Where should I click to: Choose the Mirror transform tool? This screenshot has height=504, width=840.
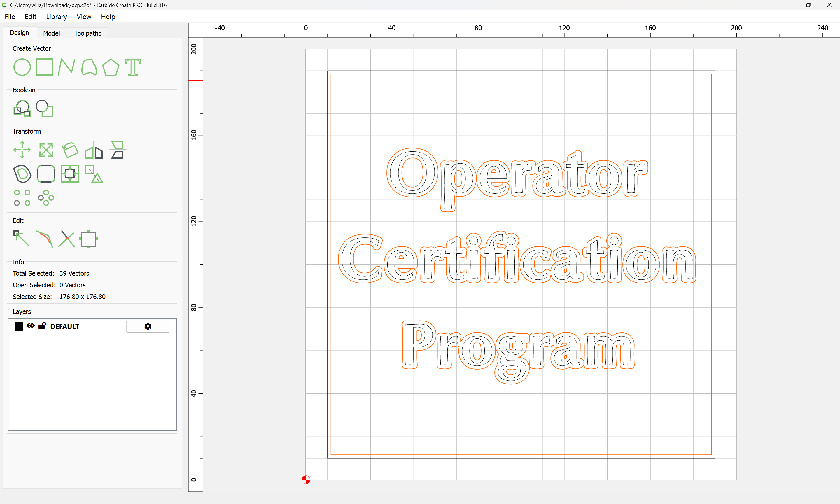tap(94, 150)
